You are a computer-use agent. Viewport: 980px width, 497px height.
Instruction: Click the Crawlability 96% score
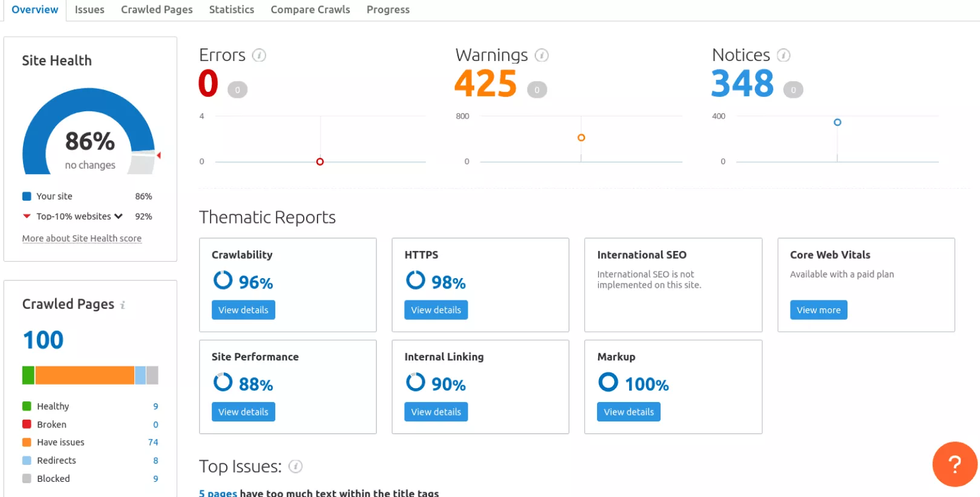pyautogui.click(x=256, y=282)
